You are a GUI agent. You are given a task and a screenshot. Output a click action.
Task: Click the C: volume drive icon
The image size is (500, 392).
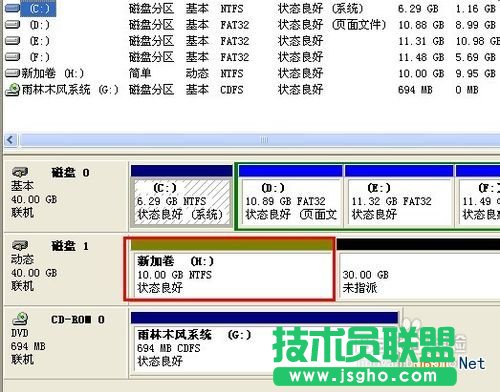(x=13, y=8)
